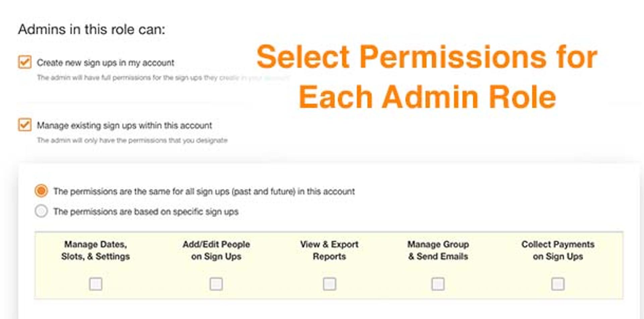Uncheck Create new sign ups in my account
Viewport: 644px width, 319px height.
click(25, 62)
